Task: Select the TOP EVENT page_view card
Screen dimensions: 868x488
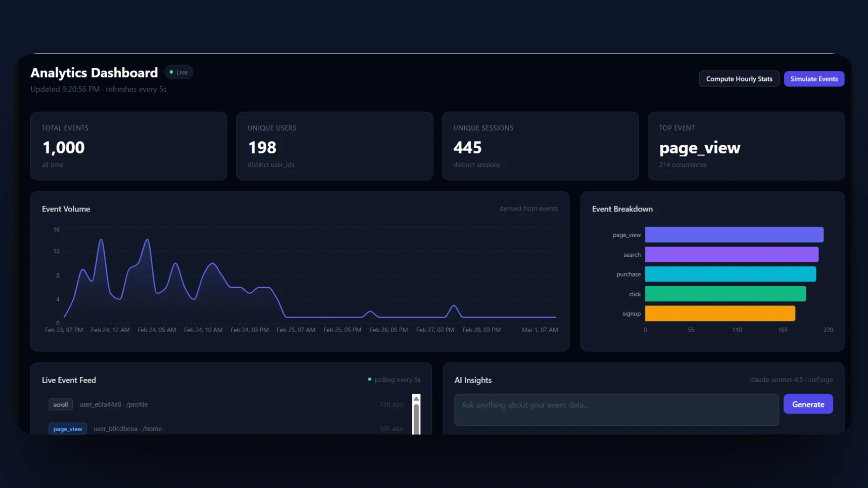Action: click(746, 146)
